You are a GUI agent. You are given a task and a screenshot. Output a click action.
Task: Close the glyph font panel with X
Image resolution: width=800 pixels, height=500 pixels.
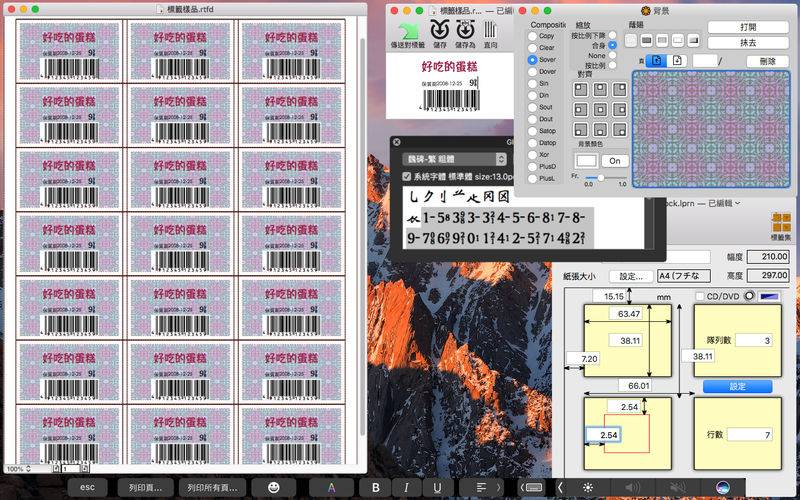(x=397, y=142)
